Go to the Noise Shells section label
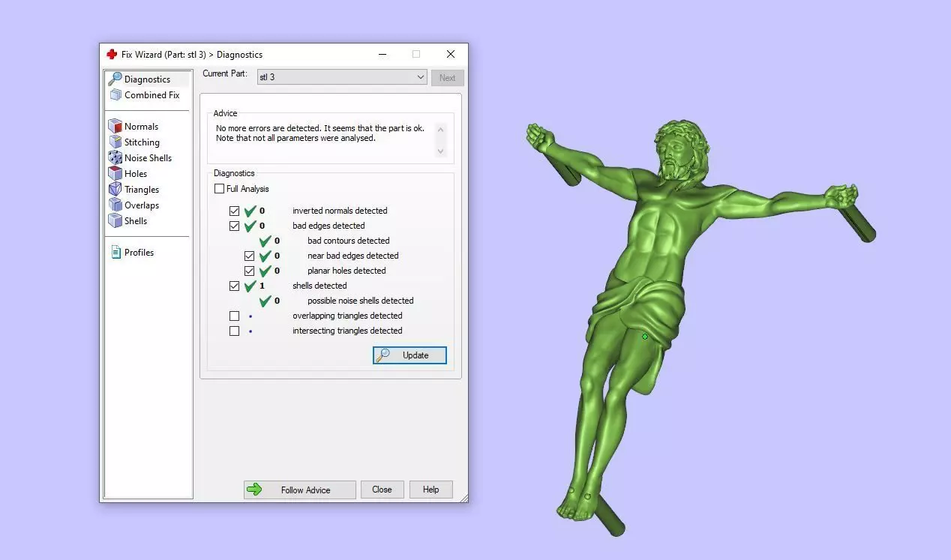Screen dimensions: 951x560 click(148, 157)
